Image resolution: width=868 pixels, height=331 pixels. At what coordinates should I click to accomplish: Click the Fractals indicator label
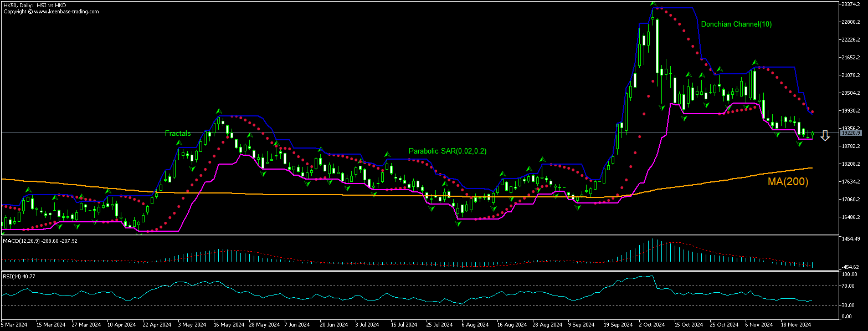point(177,134)
